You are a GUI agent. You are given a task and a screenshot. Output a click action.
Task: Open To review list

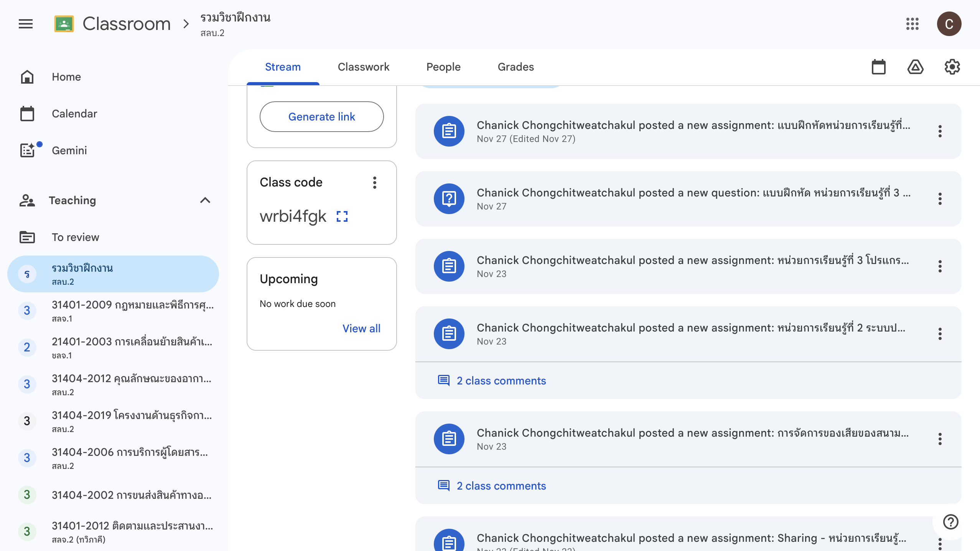coord(113,237)
